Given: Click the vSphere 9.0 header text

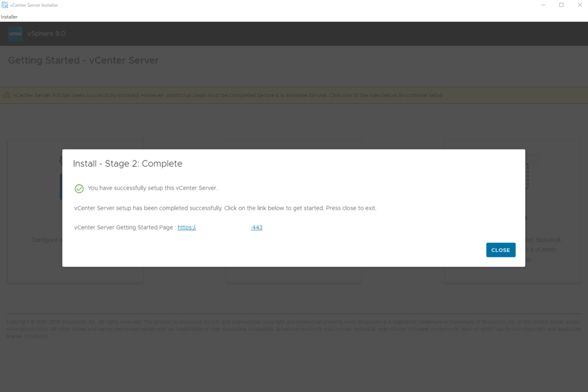Looking at the screenshot, I should click(x=47, y=34).
